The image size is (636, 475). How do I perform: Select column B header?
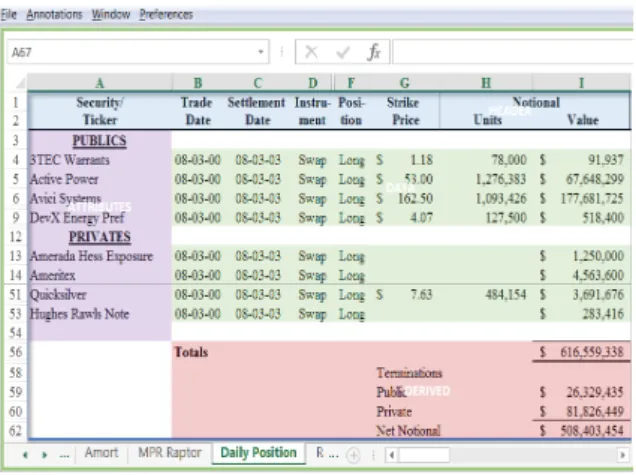pos(198,83)
